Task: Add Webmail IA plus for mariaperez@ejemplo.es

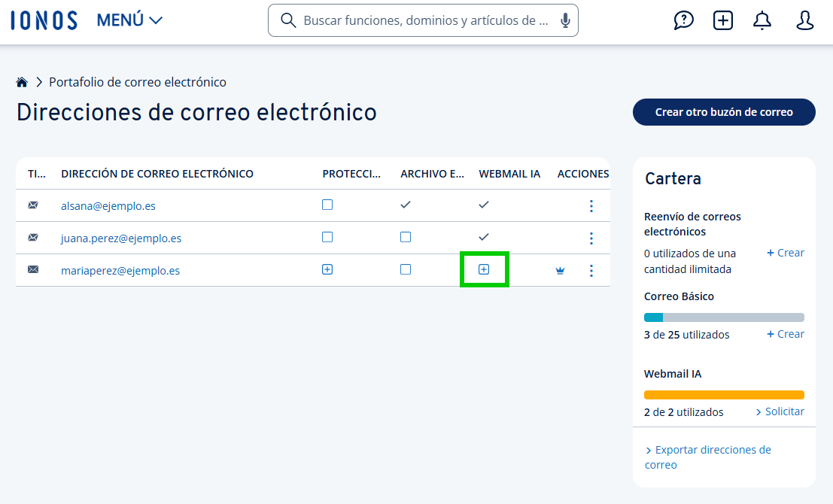Action: (x=483, y=269)
